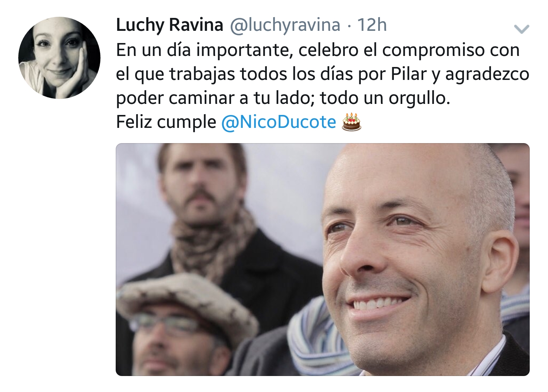Open the @luchyravina handle

285,25
